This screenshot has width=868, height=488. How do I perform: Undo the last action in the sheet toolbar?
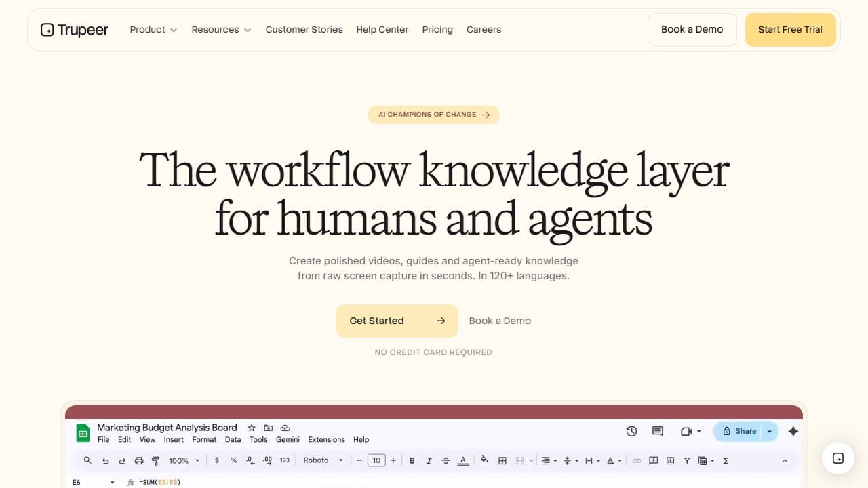tap(105, 460)
